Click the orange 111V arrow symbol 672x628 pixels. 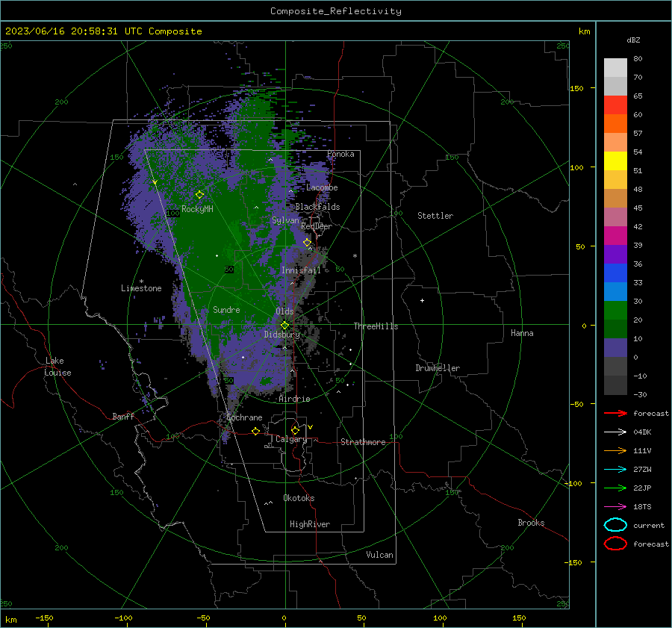(615, 450)
